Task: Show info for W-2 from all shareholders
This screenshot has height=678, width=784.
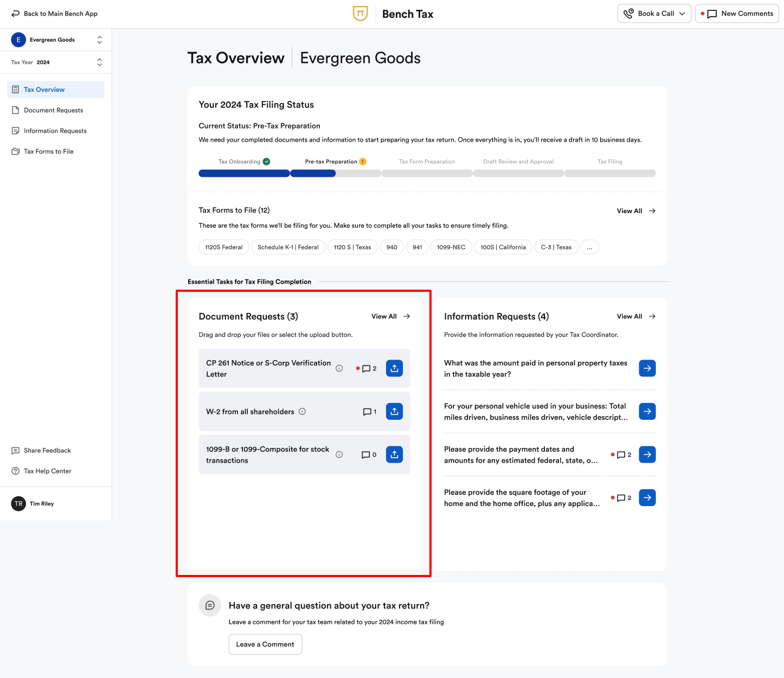Action: pyautogui.click(x=302, y=412)
